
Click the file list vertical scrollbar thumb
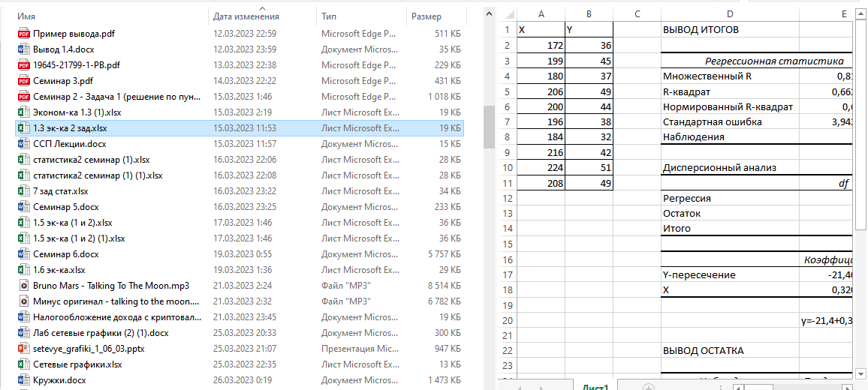pos(489,127)
